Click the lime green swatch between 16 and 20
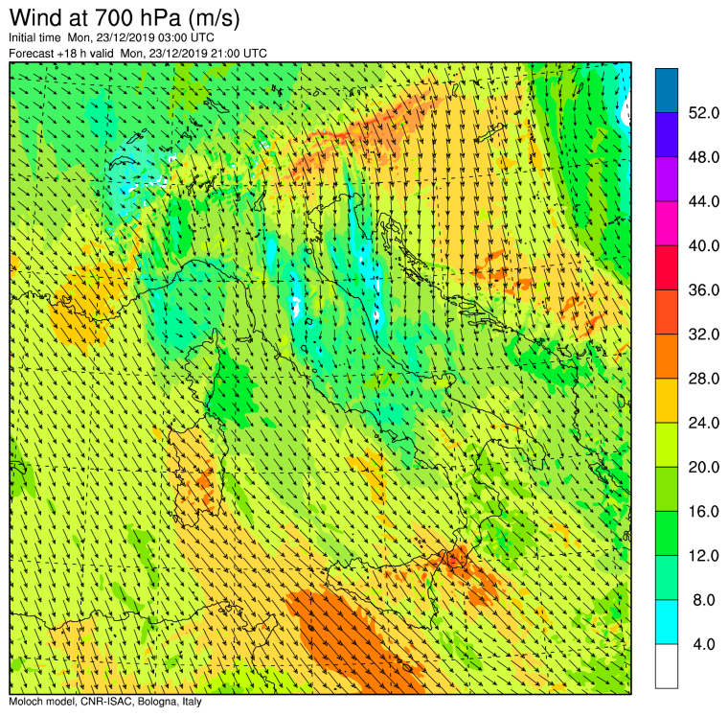 pos(667,489)
